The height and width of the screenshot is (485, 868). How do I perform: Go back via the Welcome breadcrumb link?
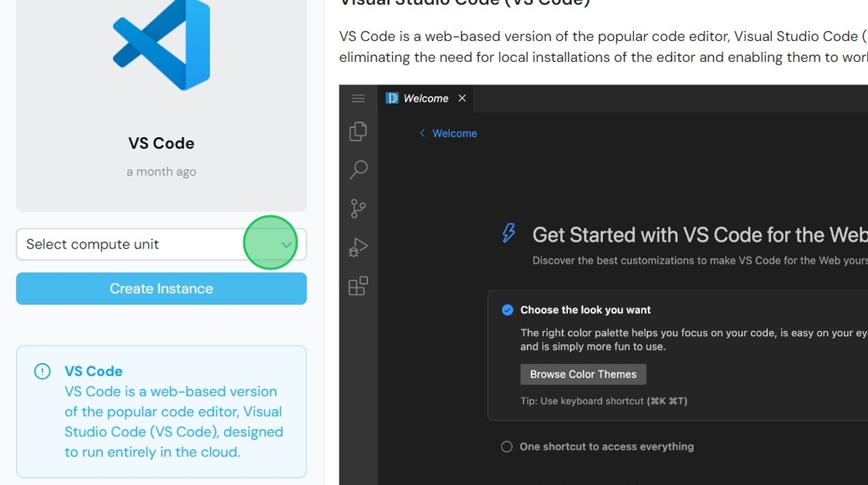[454, 133]
